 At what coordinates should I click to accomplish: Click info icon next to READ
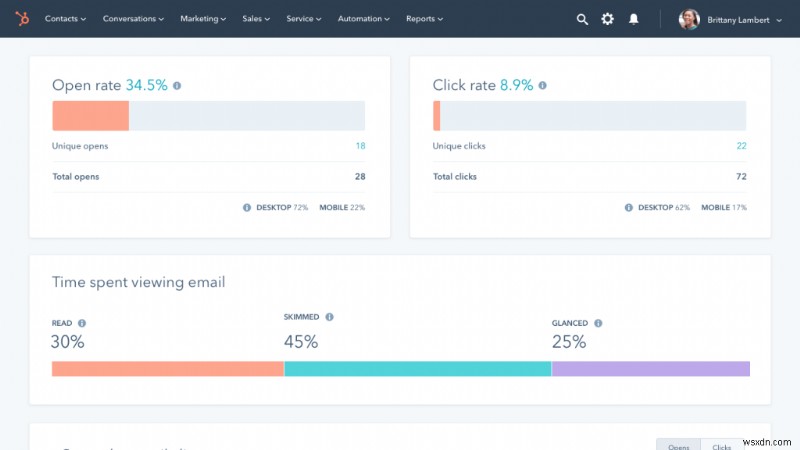click(82, 323)
